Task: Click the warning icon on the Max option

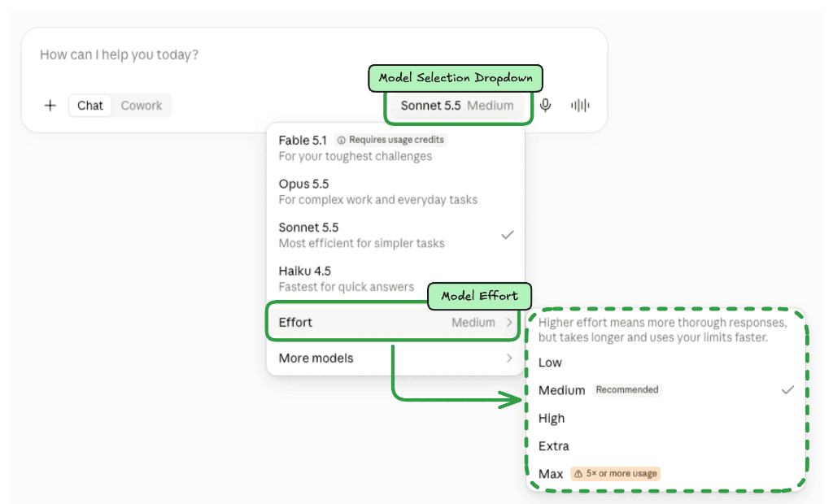Action: [x=578, y=474]
